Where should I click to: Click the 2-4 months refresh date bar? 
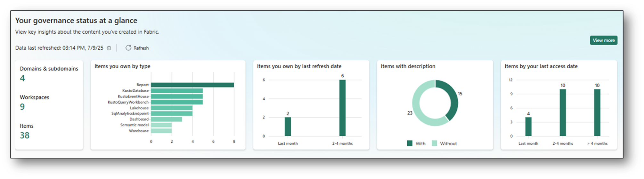pos(342,108)
